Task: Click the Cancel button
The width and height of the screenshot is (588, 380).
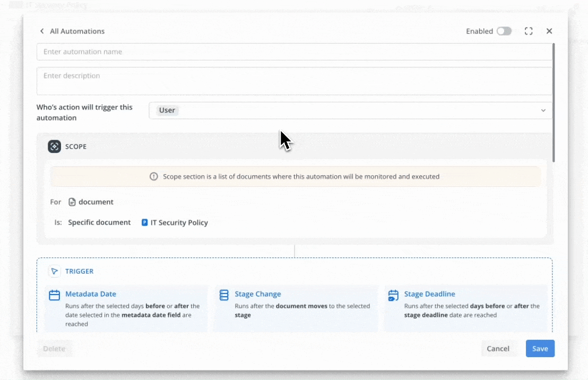Action: pos(498,349)
